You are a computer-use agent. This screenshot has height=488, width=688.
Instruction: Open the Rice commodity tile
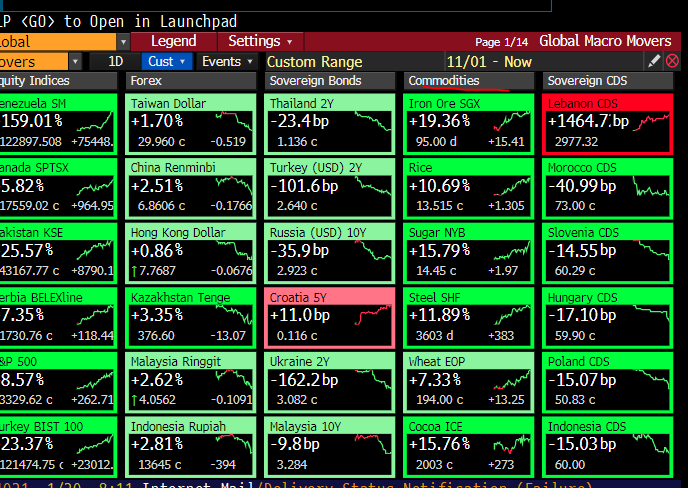point(469,188)
